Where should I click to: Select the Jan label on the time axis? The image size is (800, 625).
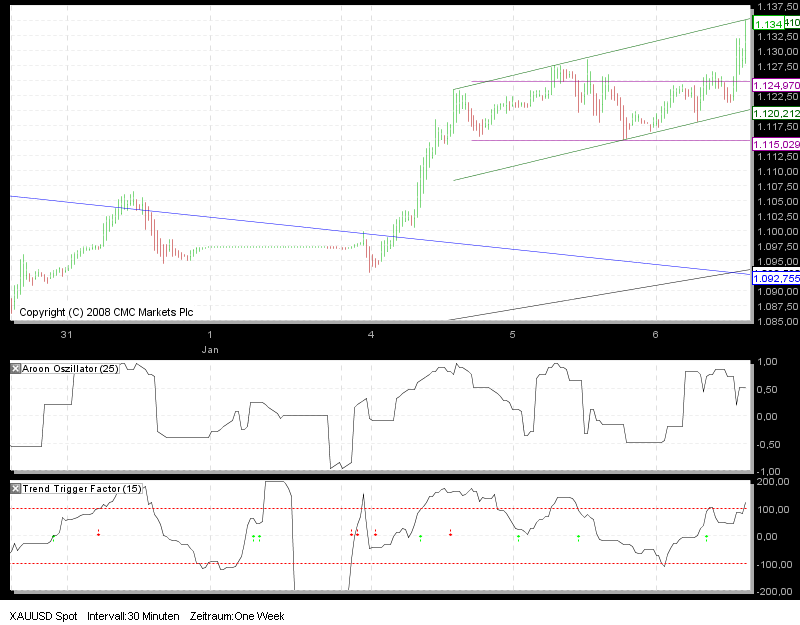tap(211, 350)
